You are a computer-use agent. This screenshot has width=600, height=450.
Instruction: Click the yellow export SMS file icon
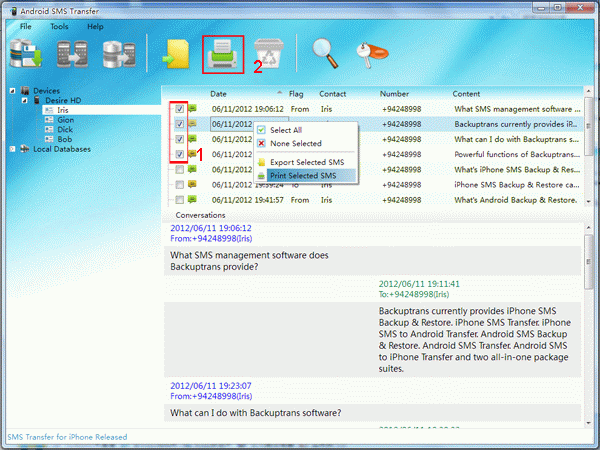176,54
